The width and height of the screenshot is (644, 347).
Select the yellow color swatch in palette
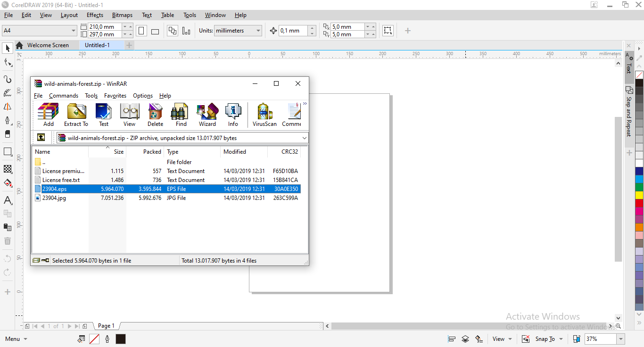click(x=639, y=195)
